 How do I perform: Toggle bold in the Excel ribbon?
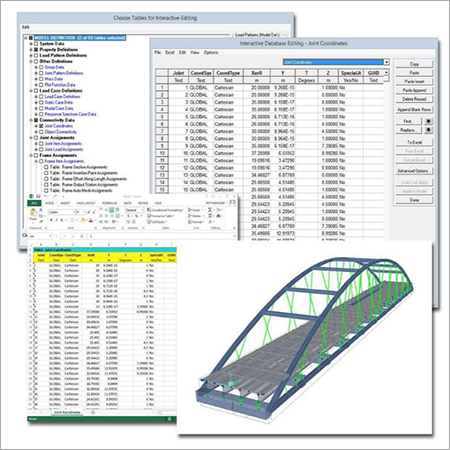tap(51, 220)
